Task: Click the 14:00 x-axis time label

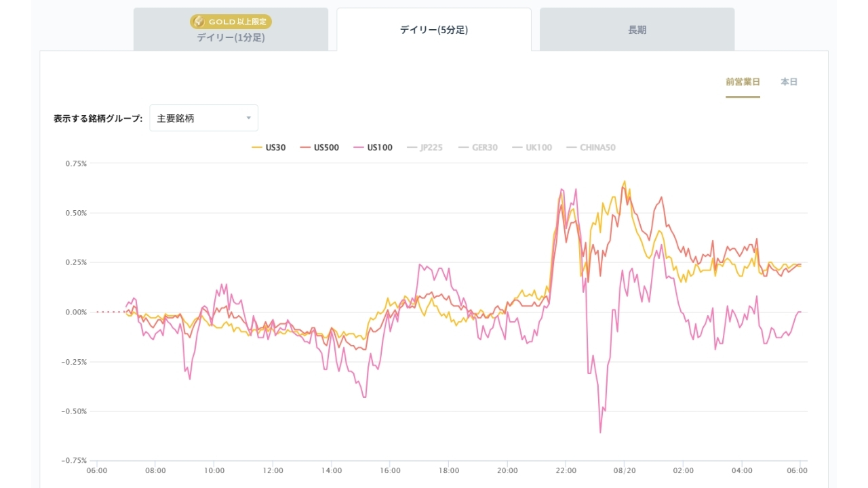Action: coord(331,470)
